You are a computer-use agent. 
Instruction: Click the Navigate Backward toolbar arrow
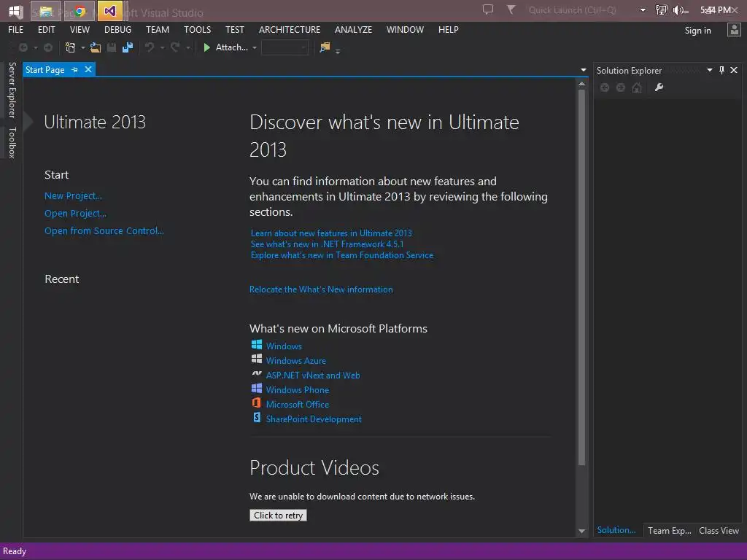[x=23, y=47]
